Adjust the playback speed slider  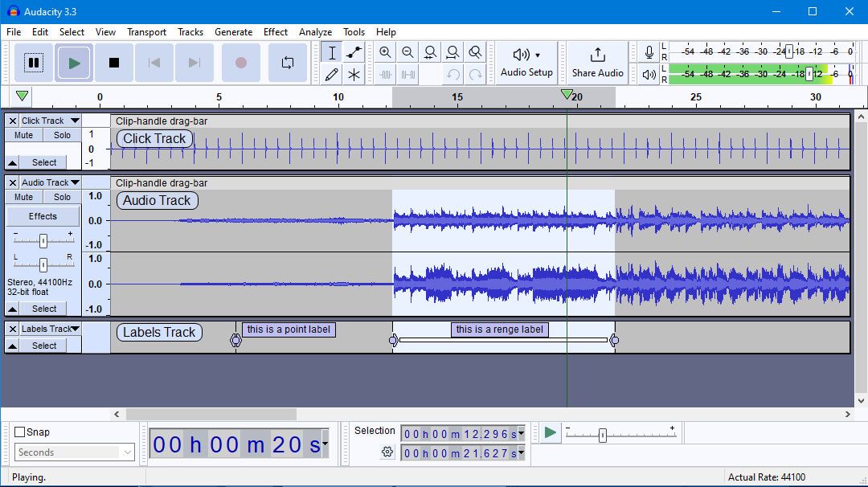pos(602,435)
